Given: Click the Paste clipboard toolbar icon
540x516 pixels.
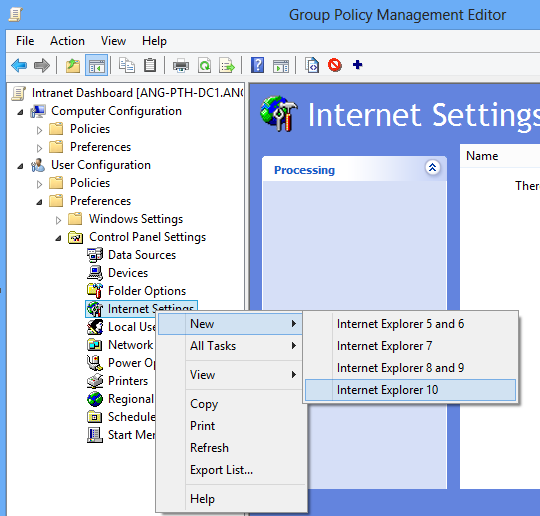Looking at the screenshot, I should [x=150, y=65].
